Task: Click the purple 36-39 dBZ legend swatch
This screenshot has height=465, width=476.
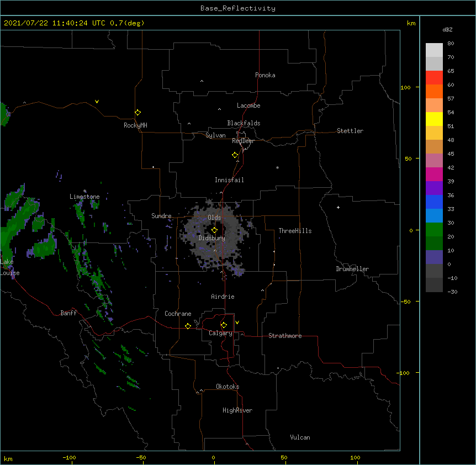Action: coord(434,188)
